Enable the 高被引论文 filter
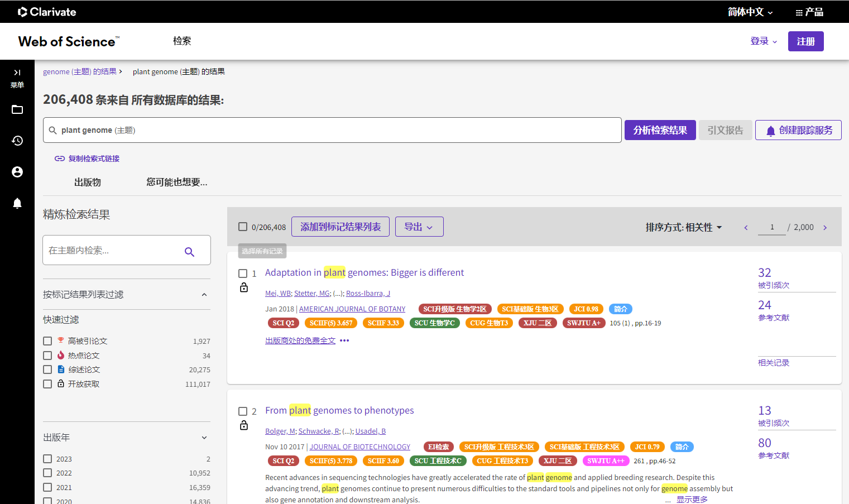Image resolution: width=849 pixels, height=504 pixels. pos(47,341)
